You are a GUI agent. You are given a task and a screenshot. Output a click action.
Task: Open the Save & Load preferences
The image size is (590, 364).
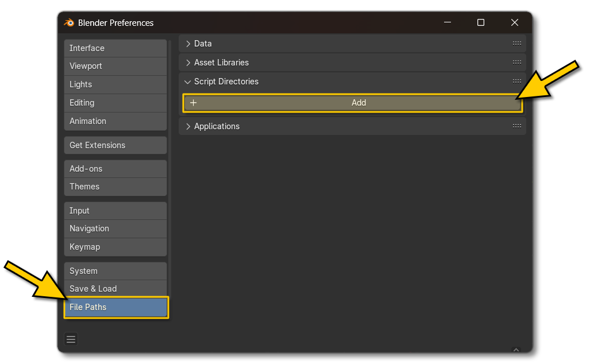(x=115, y=288)
